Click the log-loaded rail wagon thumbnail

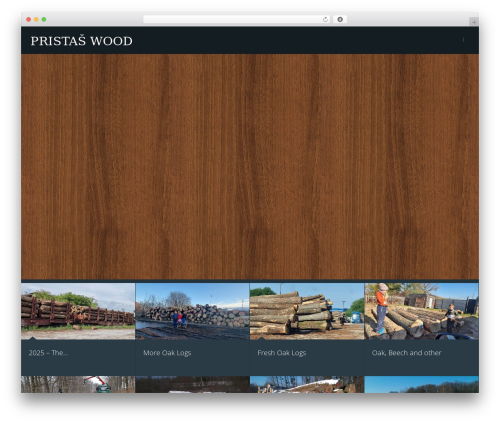tap(78, 311)
